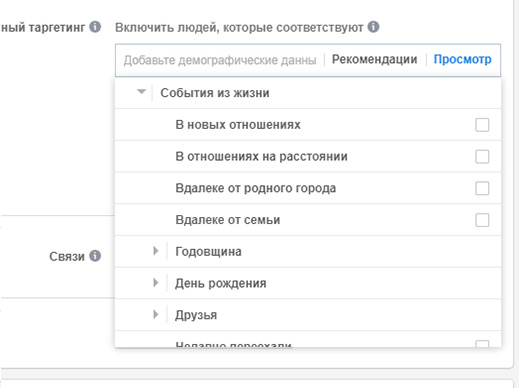Collapse 'События из жизни' arrow
Image resolution: width=519 pixels, height=388 pixels.
click(142, 92)
